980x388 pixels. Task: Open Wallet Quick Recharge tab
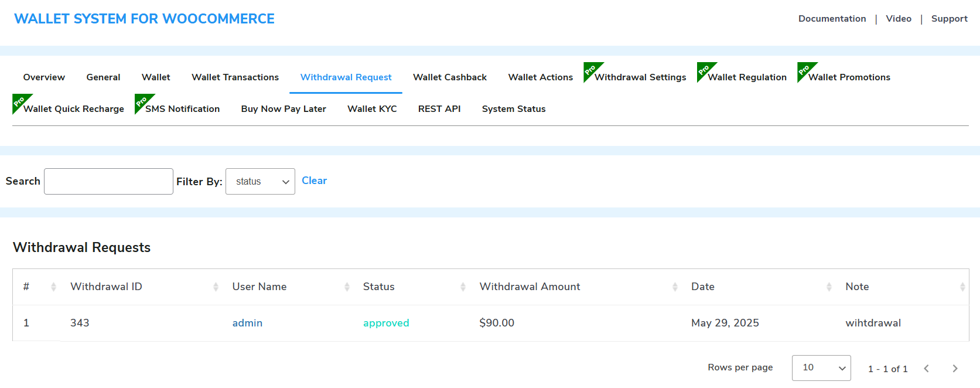(74, 109)
